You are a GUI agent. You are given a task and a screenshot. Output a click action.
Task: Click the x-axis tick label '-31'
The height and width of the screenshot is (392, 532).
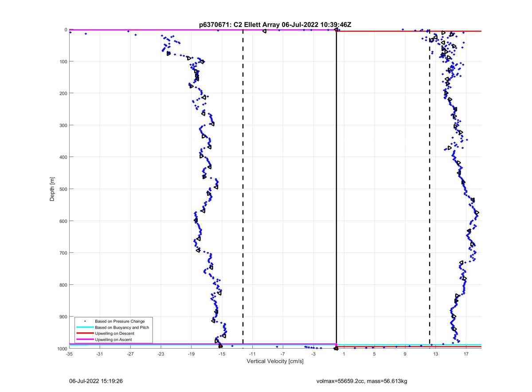pyautogui.click(x=100, y=354)
